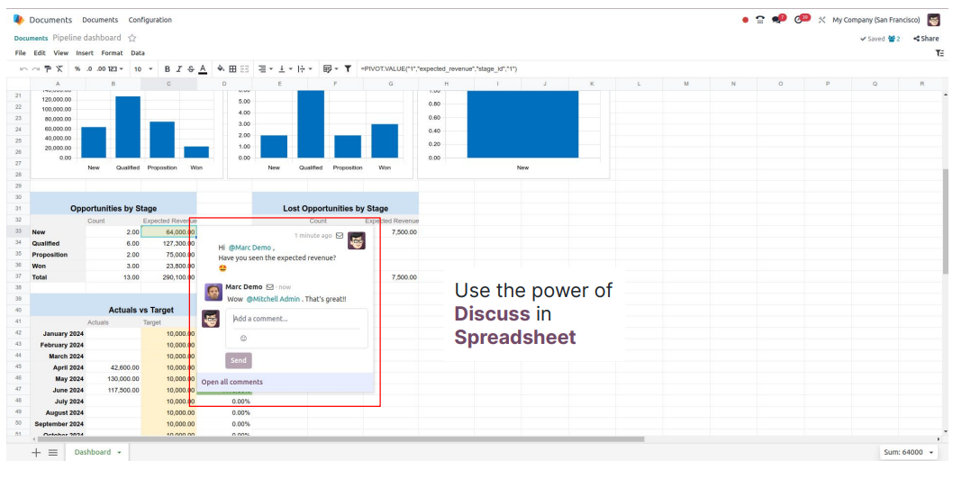Click Open all comments link
980x497 pixels.
[x=231, y=382]
